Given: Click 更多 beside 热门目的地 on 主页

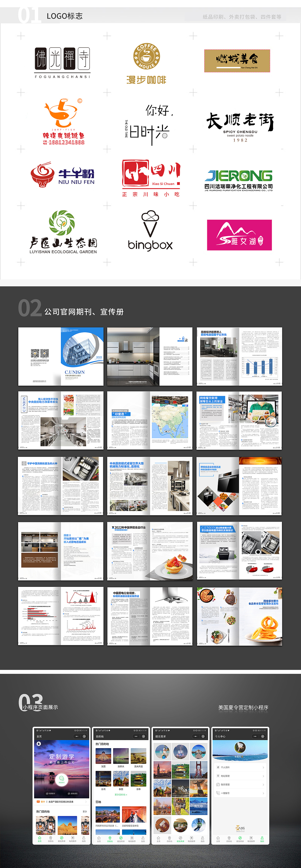Looking at the screenshot, I should [85, 811].
